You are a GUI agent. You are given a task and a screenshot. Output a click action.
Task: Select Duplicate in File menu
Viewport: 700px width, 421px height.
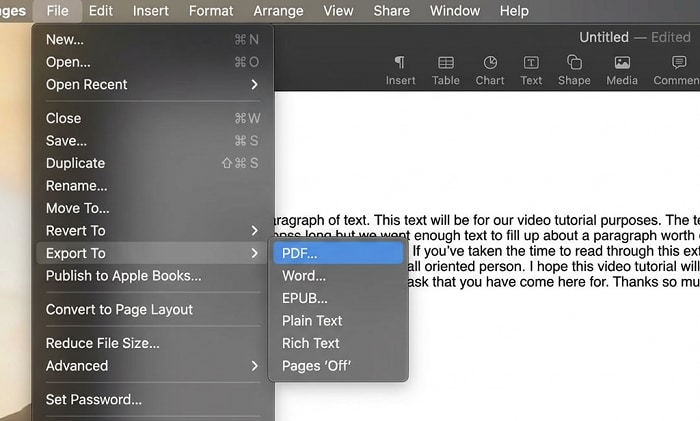[x=152, y=163]
